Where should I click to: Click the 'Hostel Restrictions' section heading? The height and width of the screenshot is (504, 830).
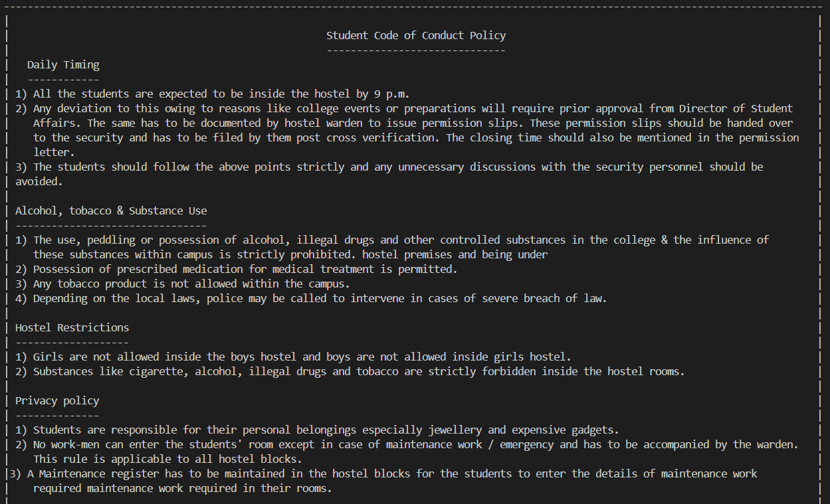point(72,327)
